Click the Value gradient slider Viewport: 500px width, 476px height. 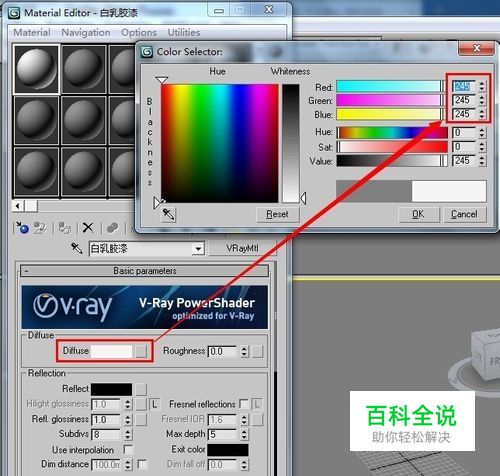392,161
